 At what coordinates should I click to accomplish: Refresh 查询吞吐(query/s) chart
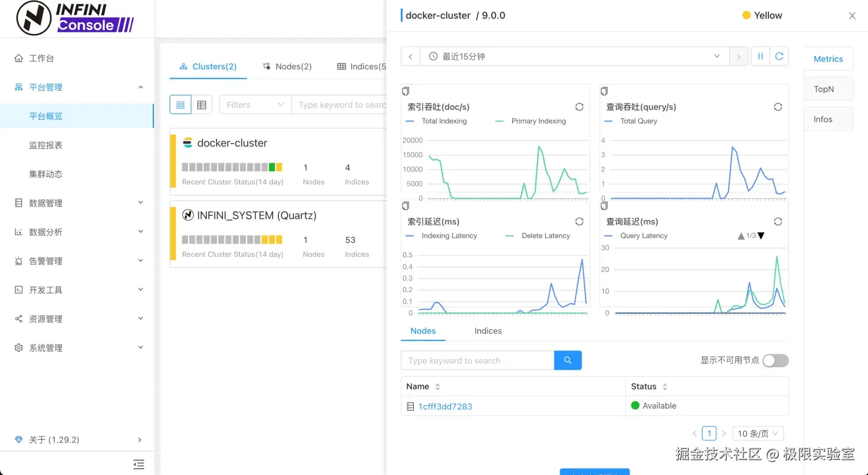pos(778,107)
